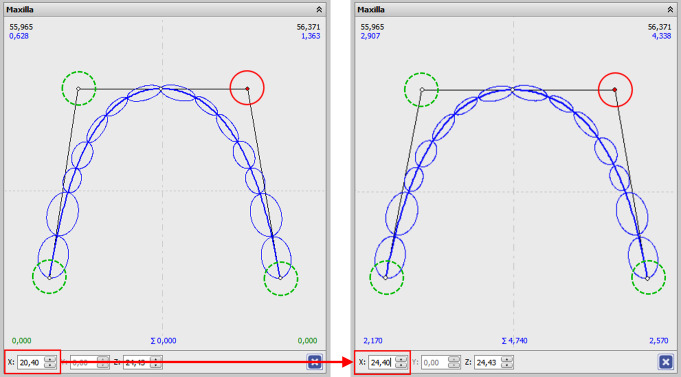Increase X value 24,40 with up stepper
Screen dimensions: 681x377
[x=402, y=359]
